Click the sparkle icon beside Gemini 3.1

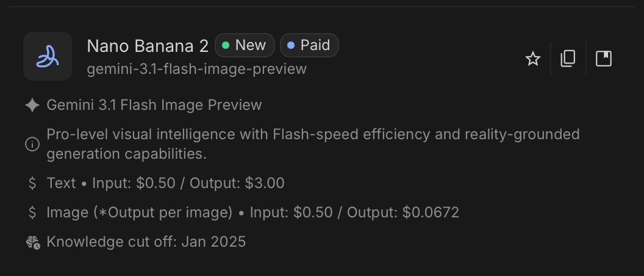(32, 105)
